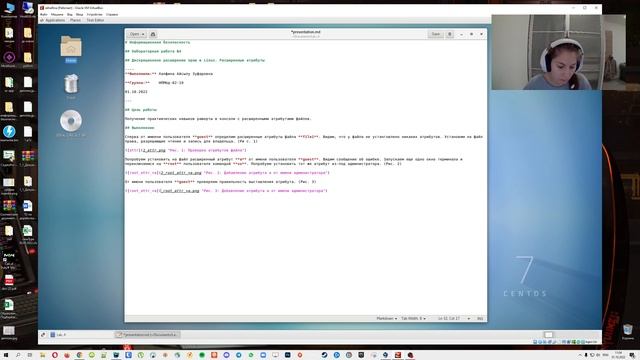
Task: Expand the Open dropdown arrow in gedit
Action: coord(143,34)
